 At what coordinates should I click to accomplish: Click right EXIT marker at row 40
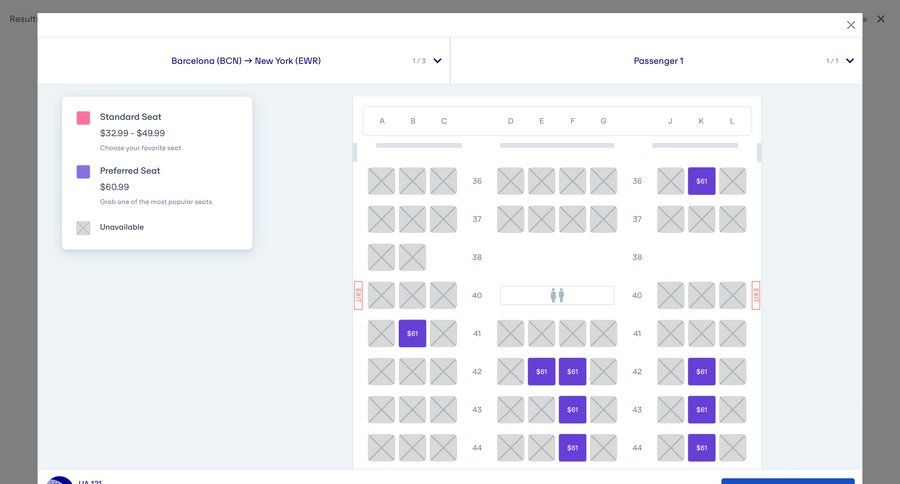point(756,295)
